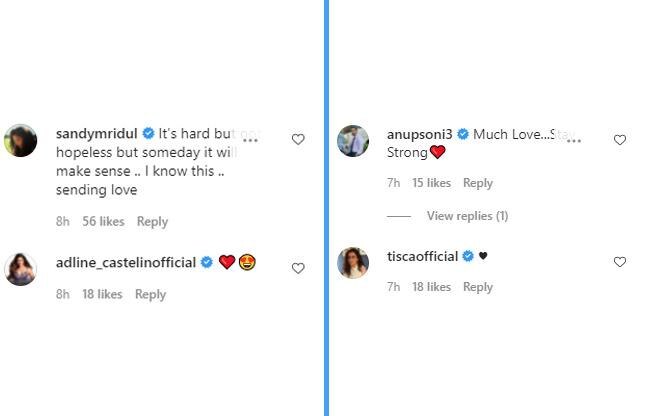
Task: Click the adline_castelinofficial username
Action: (124, 262)
